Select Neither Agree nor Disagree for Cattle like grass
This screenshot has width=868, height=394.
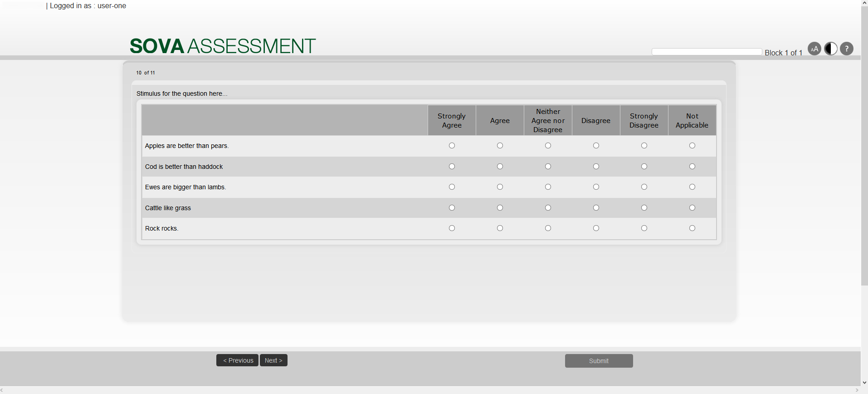pos(548,208)
